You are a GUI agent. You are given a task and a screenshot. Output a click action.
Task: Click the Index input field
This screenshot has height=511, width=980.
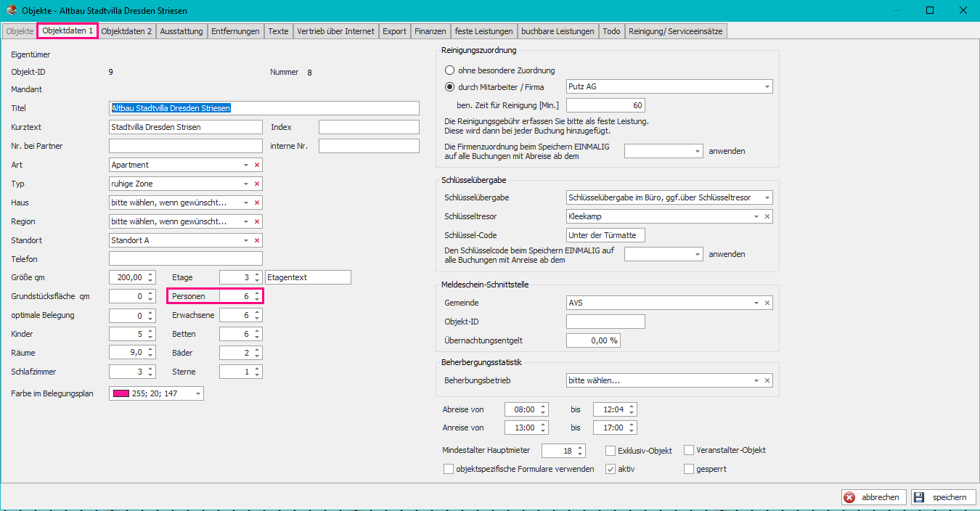369,127
